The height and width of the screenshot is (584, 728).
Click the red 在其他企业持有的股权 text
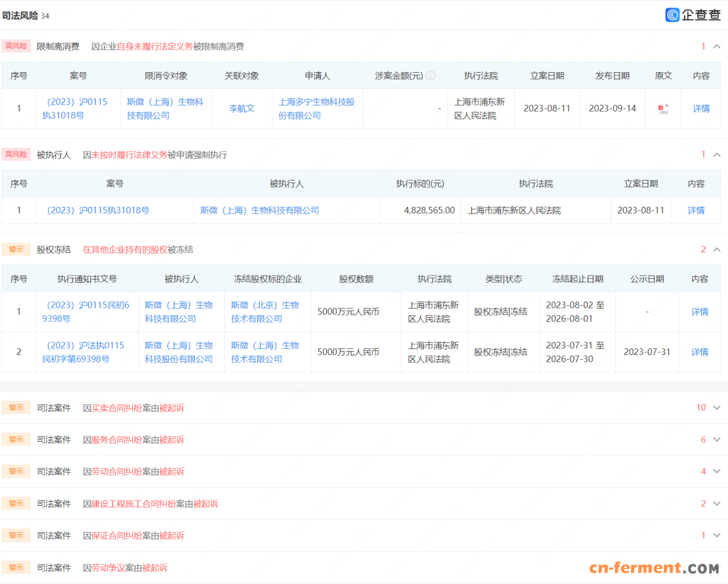125,249
